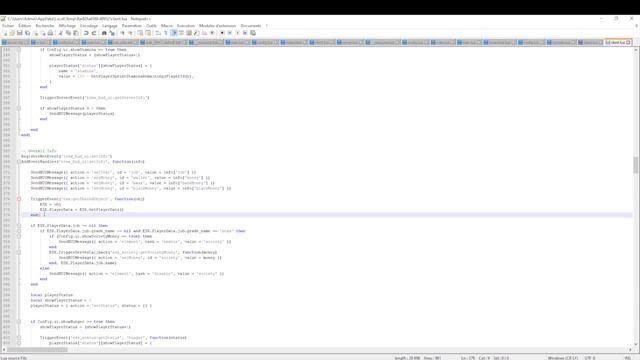Click the Copy toolbar icon
Viewport: 640px width, 360px height.
tap(68, 33)
